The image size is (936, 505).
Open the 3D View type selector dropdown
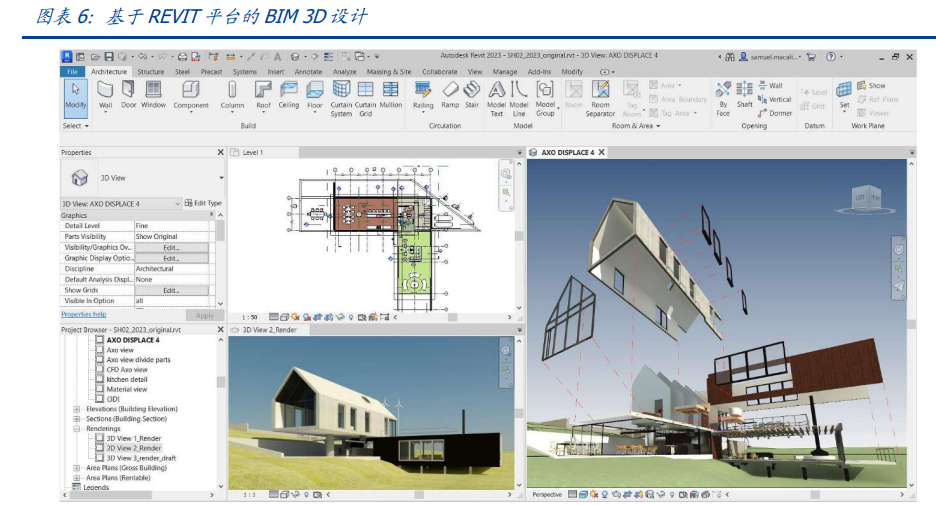click(221, 178)
